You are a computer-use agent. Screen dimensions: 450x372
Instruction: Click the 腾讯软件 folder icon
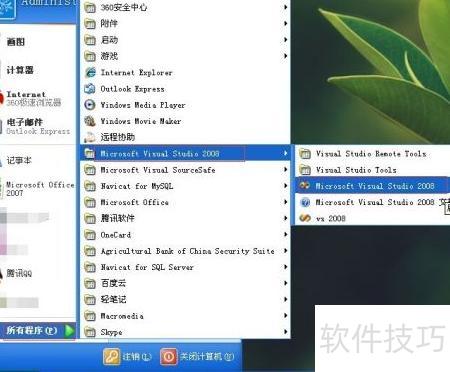[90, 218]
